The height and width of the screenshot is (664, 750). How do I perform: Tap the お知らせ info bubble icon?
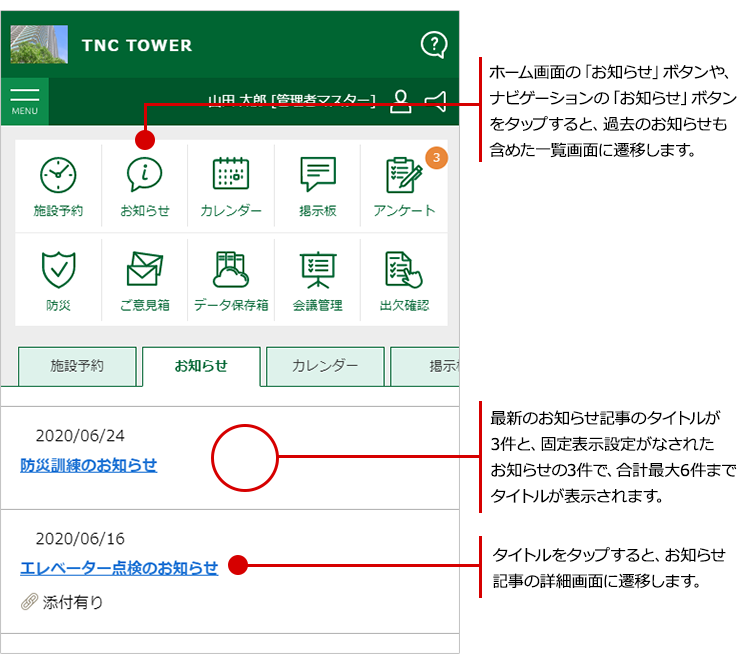click(x=144, y=175)
